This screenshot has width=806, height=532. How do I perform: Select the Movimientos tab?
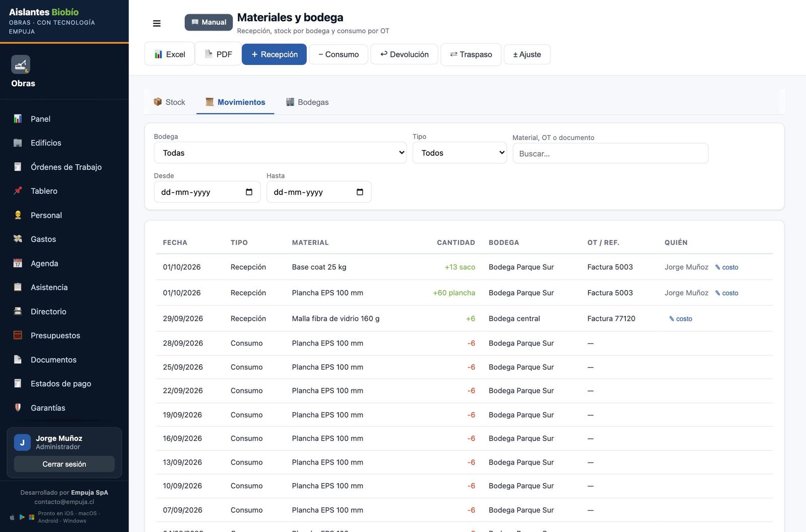point(235,102)
